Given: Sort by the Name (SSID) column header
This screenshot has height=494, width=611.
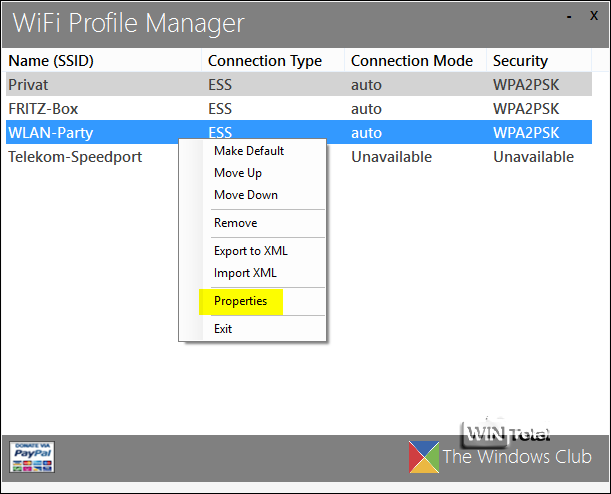Looking at the screenshot, I should pos(51,61).
